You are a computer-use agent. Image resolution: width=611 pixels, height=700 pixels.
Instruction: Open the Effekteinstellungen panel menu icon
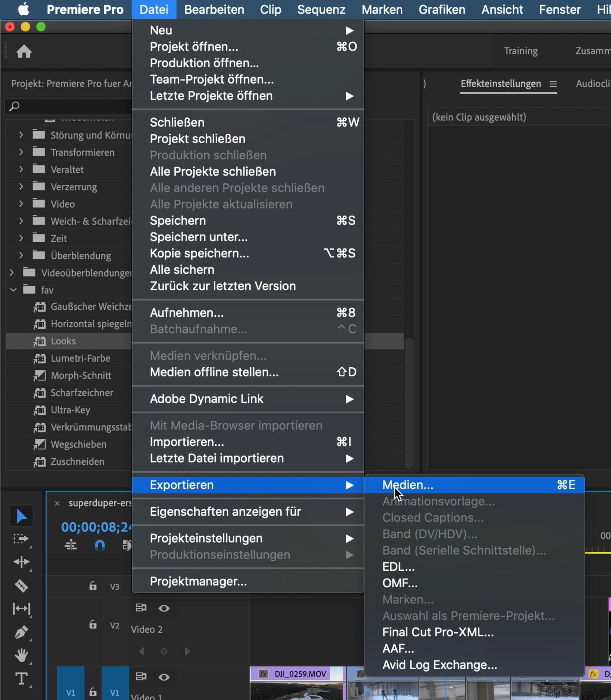click(x=553, y=84)
